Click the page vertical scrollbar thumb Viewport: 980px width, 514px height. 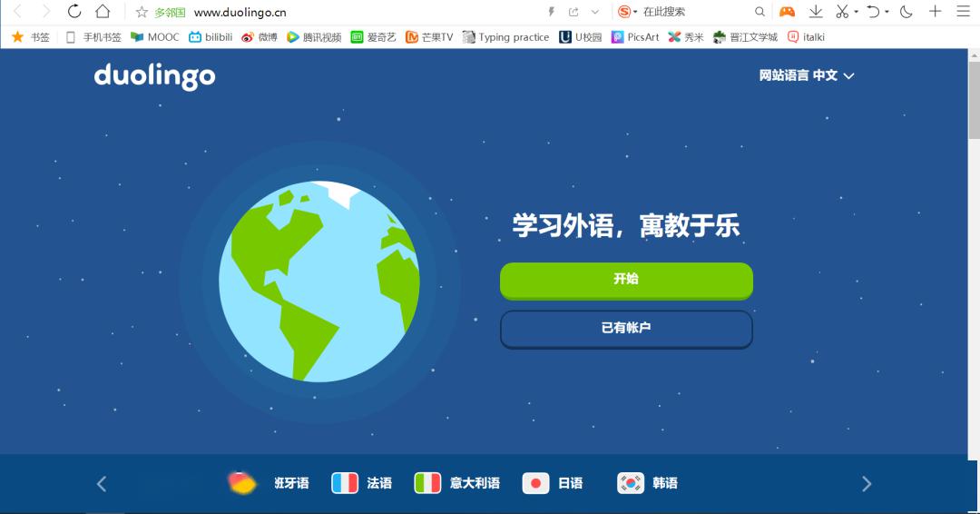coord(974,100)
